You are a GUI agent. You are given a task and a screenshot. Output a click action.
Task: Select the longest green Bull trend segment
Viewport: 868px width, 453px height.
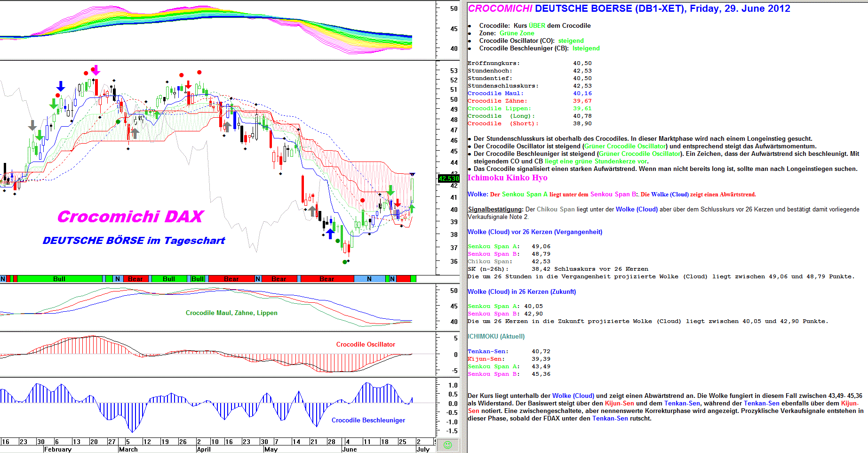point(59,279)
